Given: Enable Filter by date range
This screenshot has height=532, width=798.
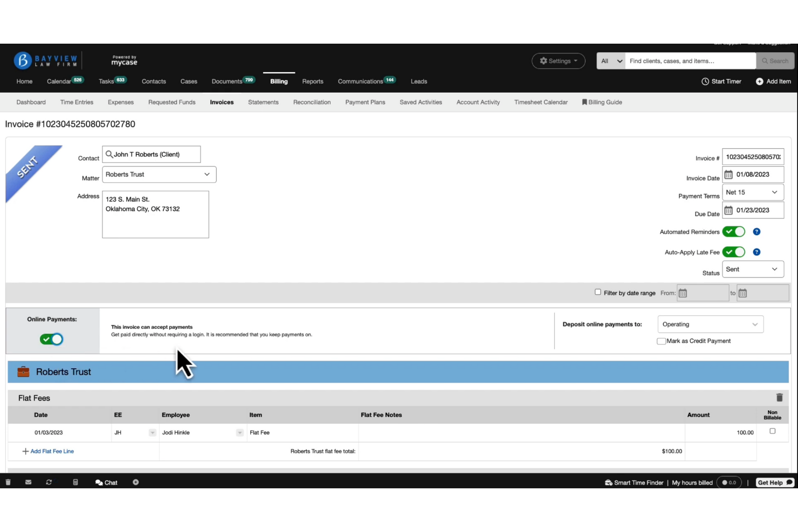Looking at the screenshot, I should pyautogui.click(x=598, y=292).
